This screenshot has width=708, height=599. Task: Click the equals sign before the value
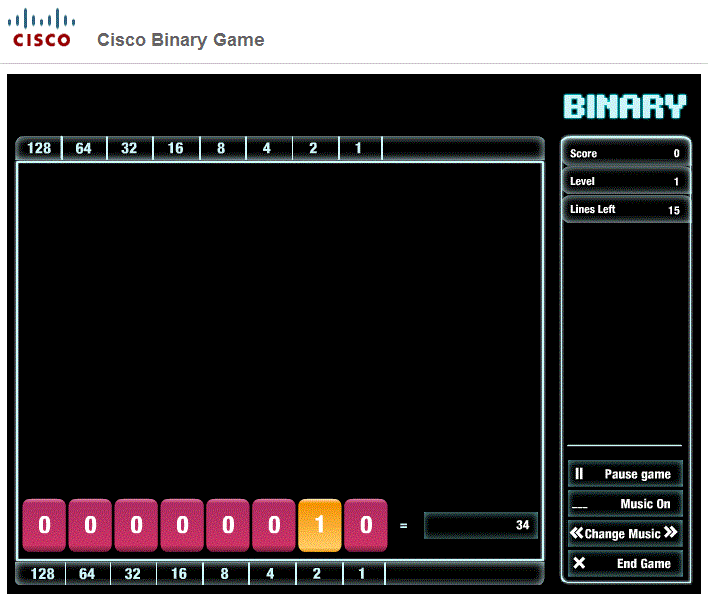pyautogui.click(x=404, y=525)
